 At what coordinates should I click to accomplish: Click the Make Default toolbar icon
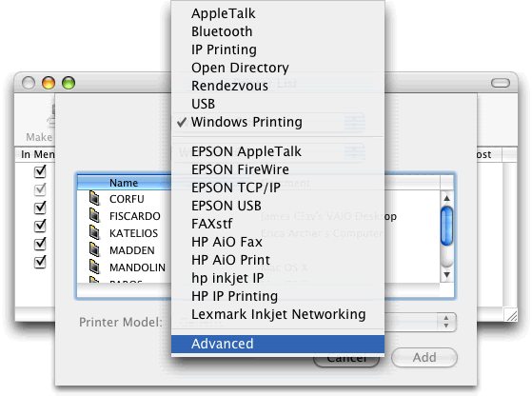50,117
